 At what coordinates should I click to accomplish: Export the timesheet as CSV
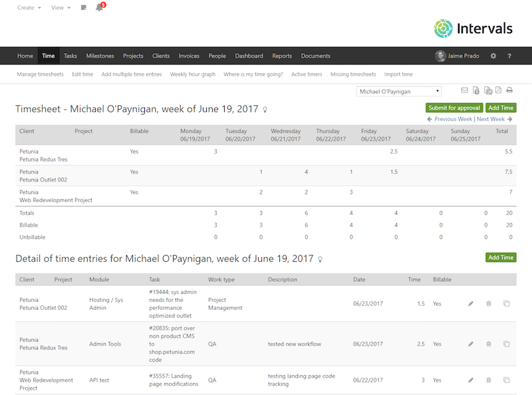(487, 90)
